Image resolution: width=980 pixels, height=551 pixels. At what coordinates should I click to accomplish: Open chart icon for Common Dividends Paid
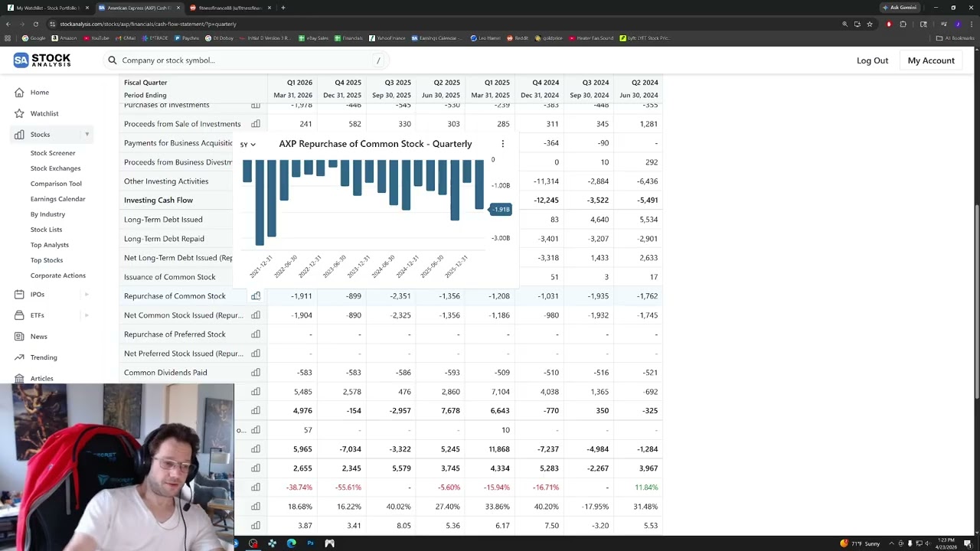[256, 373]
